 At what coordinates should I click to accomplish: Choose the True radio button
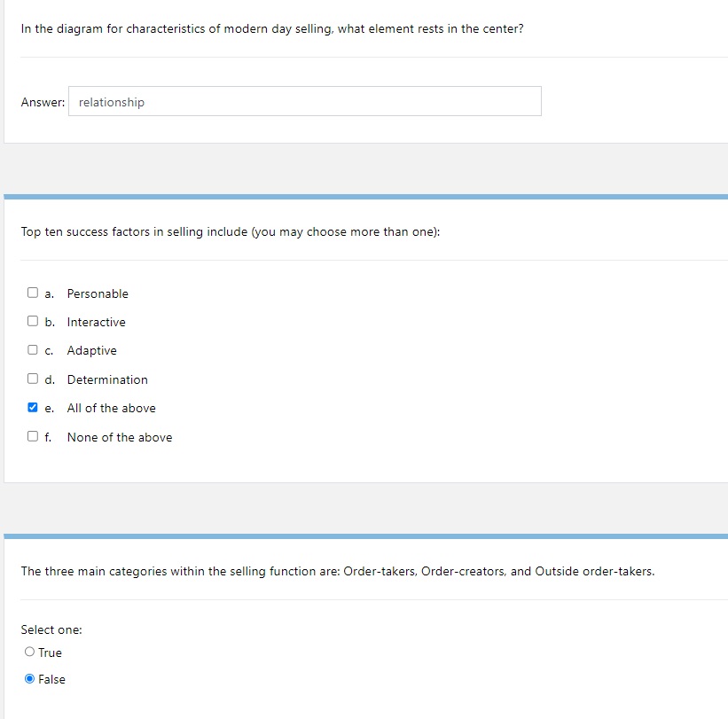(30, 652)
